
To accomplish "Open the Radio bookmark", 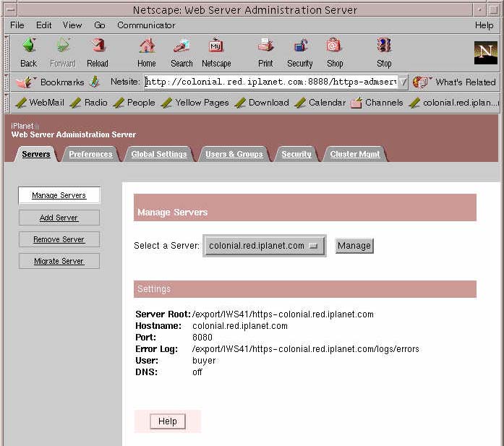I will pyautogui.click(x=89, y=103).
